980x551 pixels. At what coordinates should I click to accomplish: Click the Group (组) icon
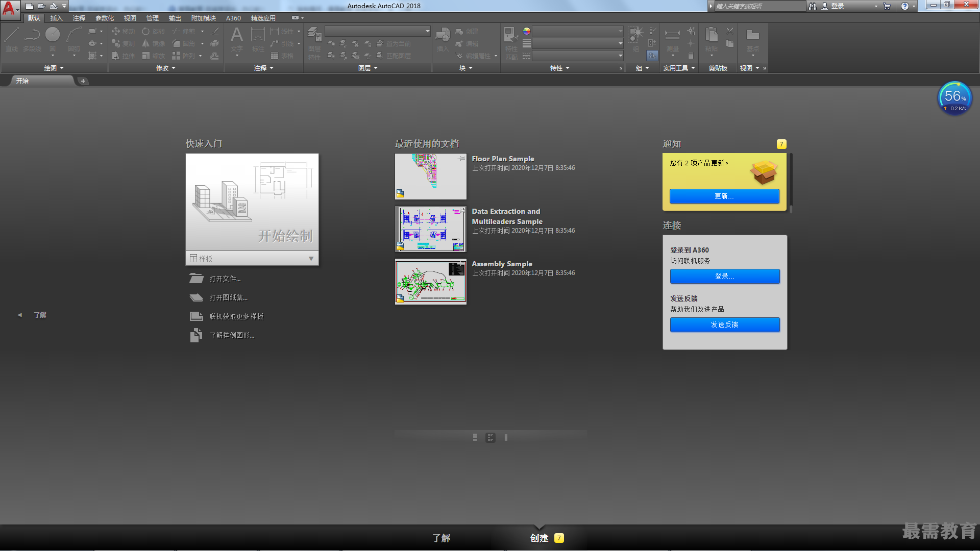(636, 39)
